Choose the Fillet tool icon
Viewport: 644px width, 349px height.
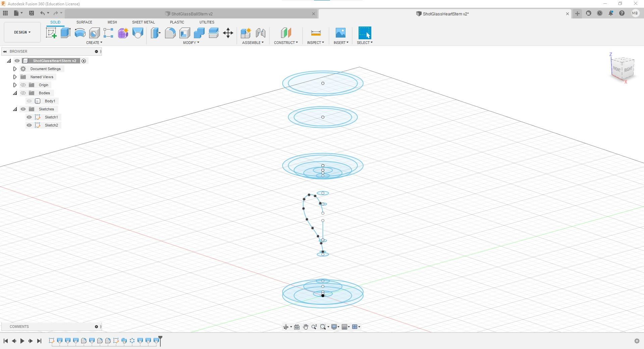click(x=170, y=33)
